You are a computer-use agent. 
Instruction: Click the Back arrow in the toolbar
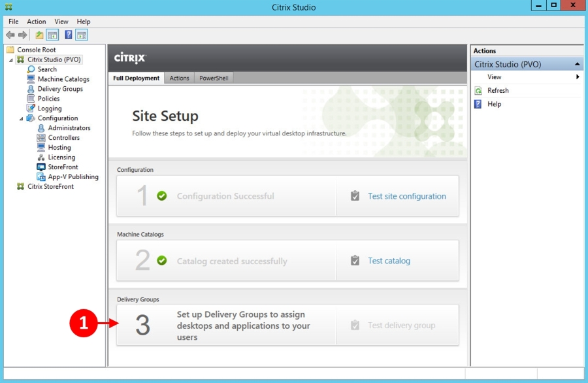point(10,35)
